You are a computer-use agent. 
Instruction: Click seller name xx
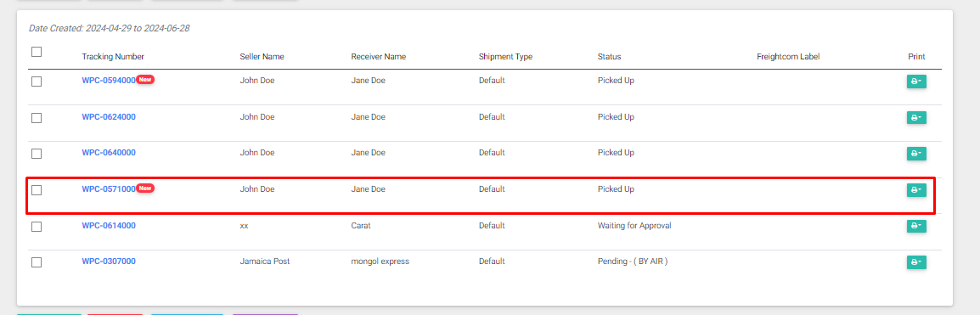click(245, 225)
